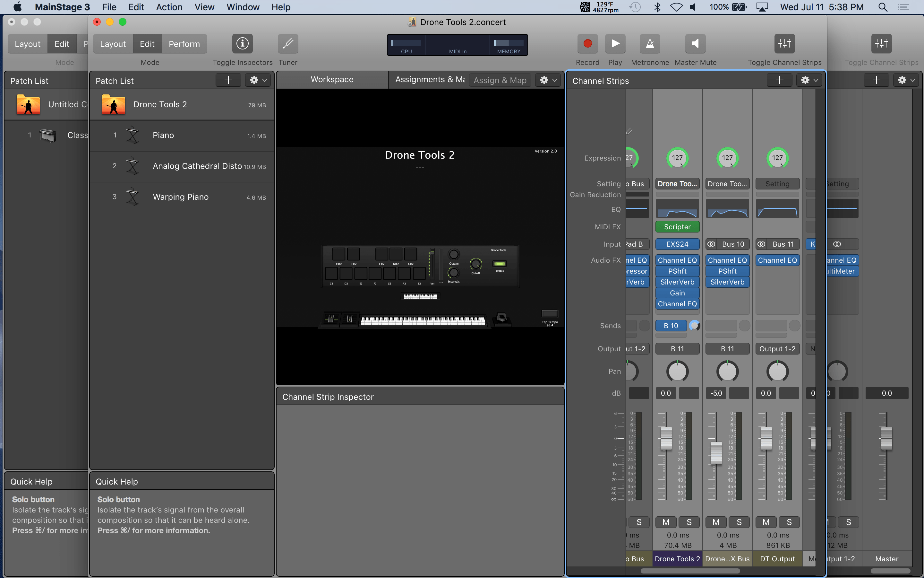Toggle the Gain plugin on Drone Tools 2 strip
Image resolution: width=924 pixels, height=578 pixels.
(677, 293)
